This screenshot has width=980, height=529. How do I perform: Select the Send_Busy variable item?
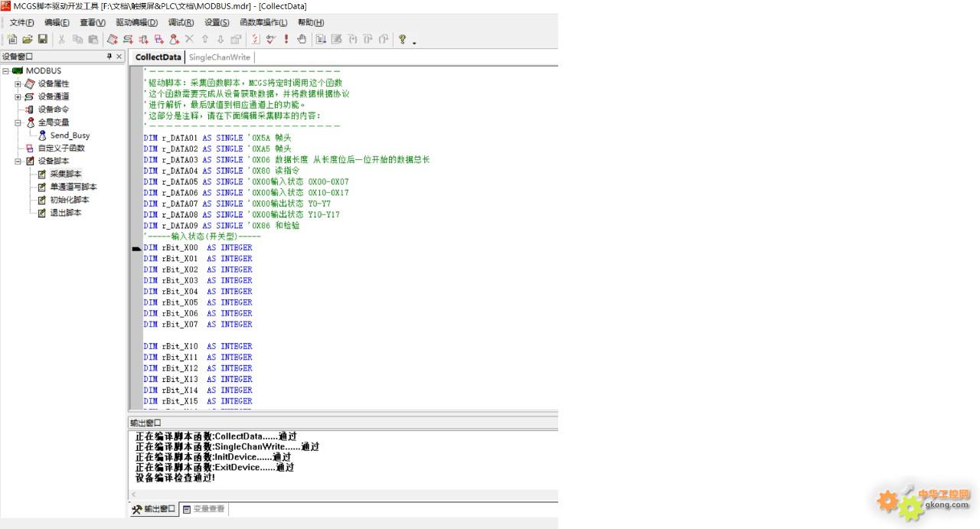coord(70,136)
